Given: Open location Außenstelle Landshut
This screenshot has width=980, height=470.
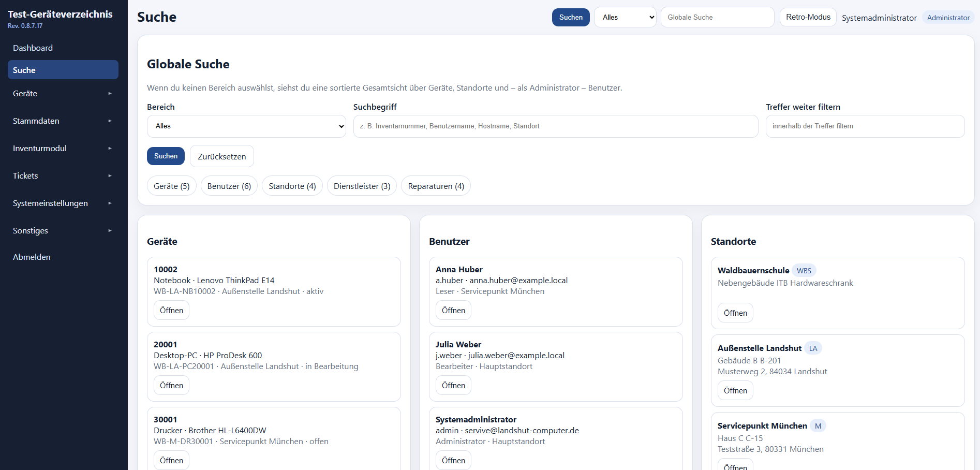Looking at the screenshot, I should [735, 391].
